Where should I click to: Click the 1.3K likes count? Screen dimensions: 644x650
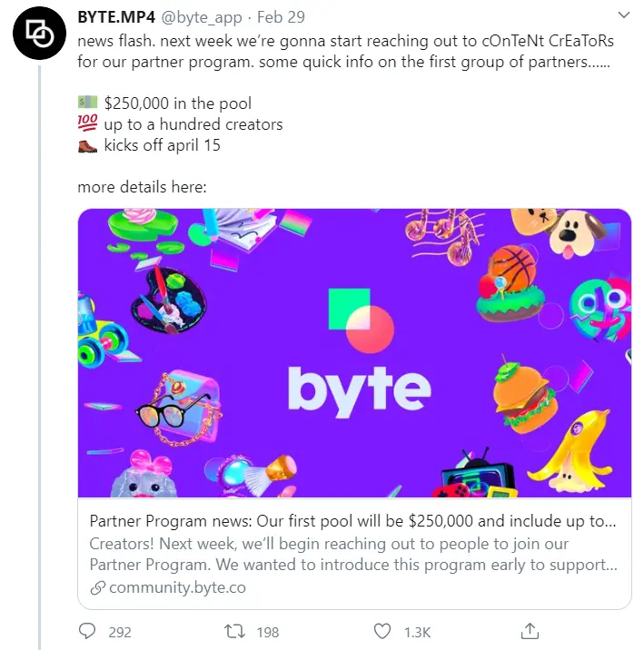pyautogui.click(x=417, y=632)
